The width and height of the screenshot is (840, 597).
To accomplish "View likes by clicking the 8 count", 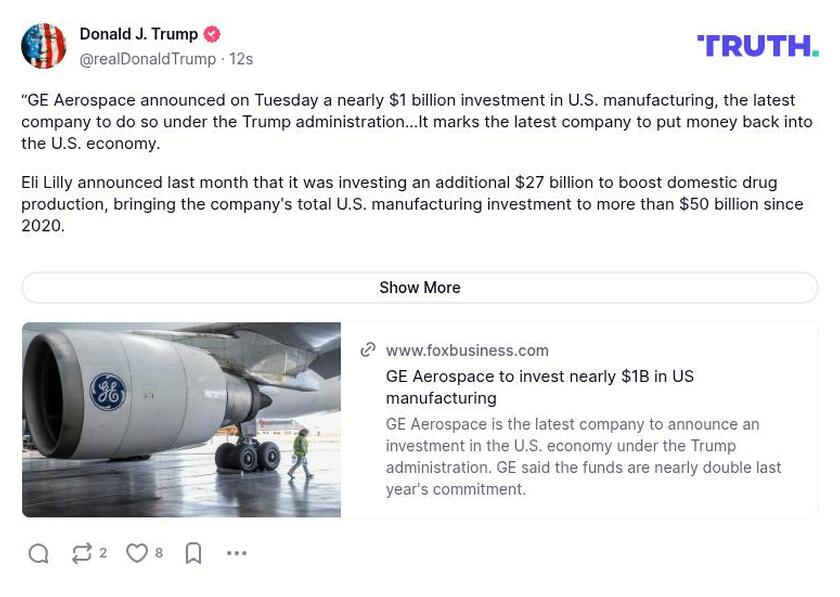I will tap(155, 552).
